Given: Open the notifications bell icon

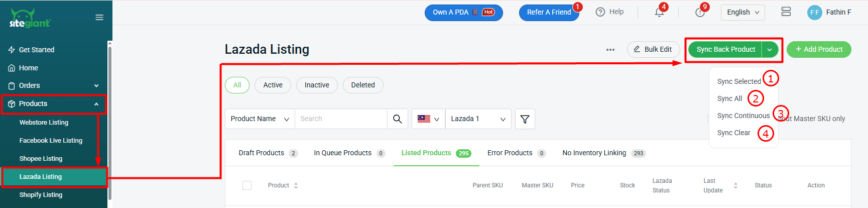Looking at the screenshot, I should point(659,13).
